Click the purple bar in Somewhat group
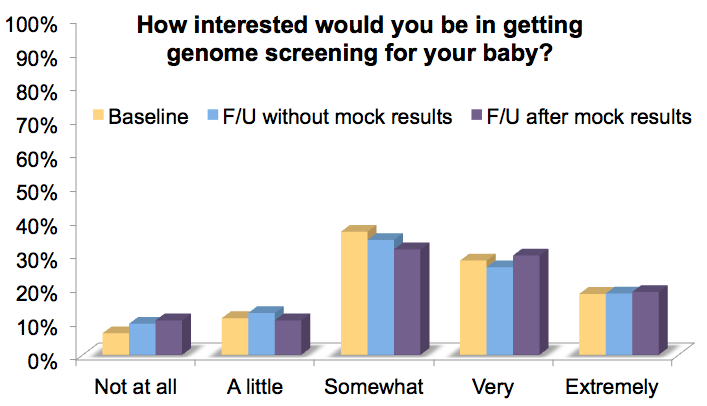The image size is (707, 406). [408, 302]
